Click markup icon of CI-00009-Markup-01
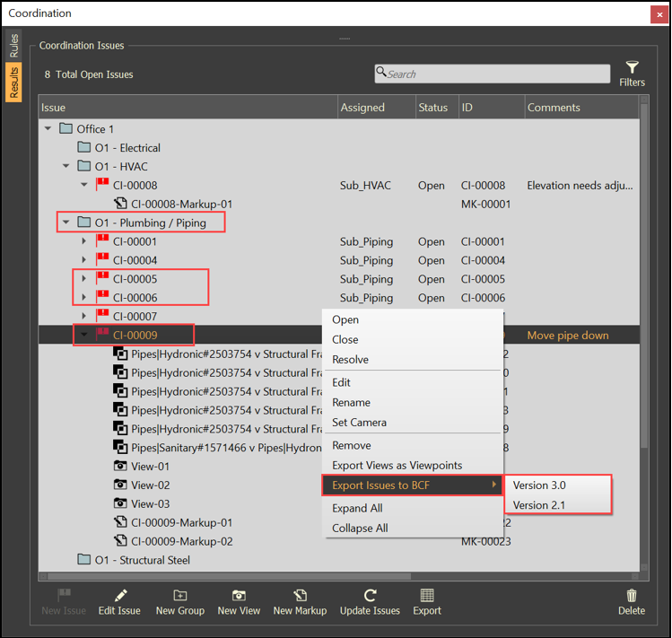Image resolution: width=672 pixels, height=638 pixels. (x=120, y=522)
